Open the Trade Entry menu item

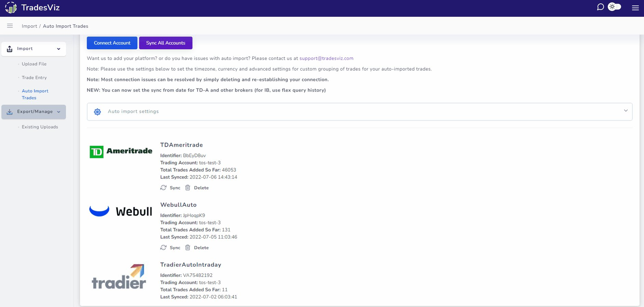[x=34, y=78]
